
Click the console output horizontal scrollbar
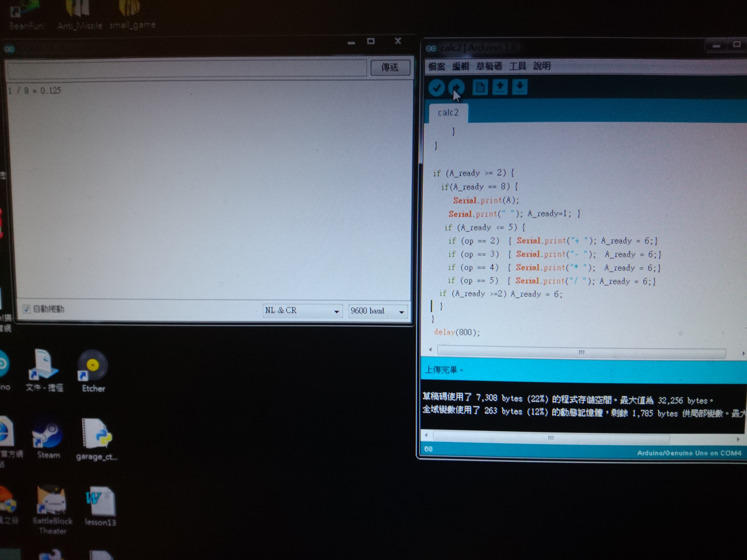[551, 438]
